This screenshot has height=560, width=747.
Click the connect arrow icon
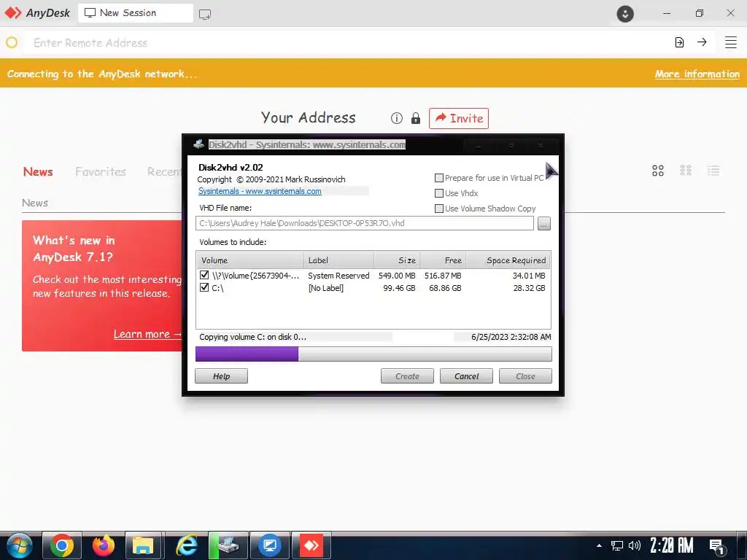tap(702, 42)
